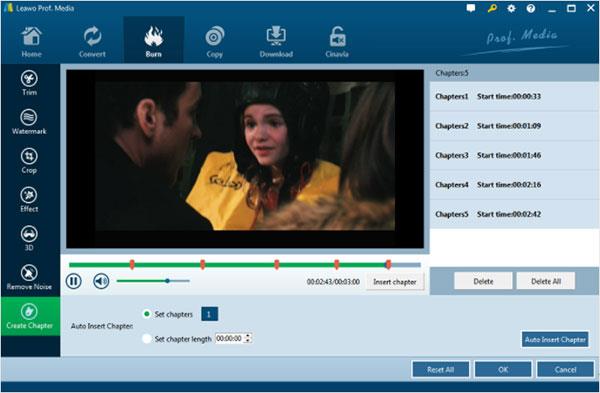600x393 pixels.
Task: Switch to the Convert tab
Action: [92, 41]
